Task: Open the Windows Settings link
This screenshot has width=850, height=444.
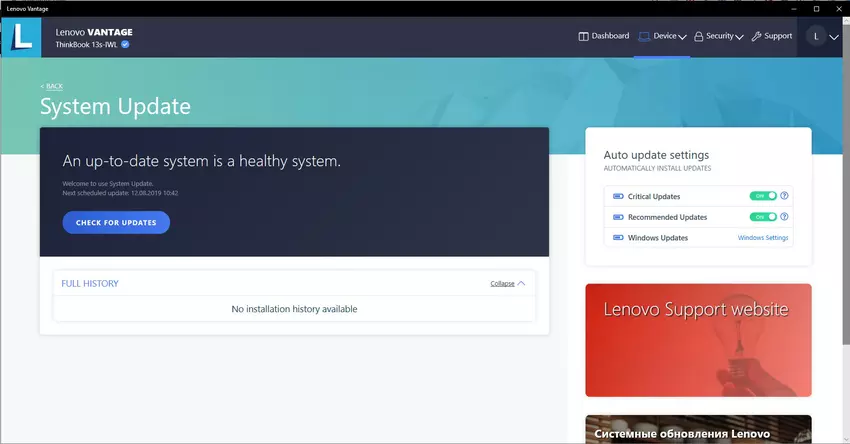Action: click(763, 238)
